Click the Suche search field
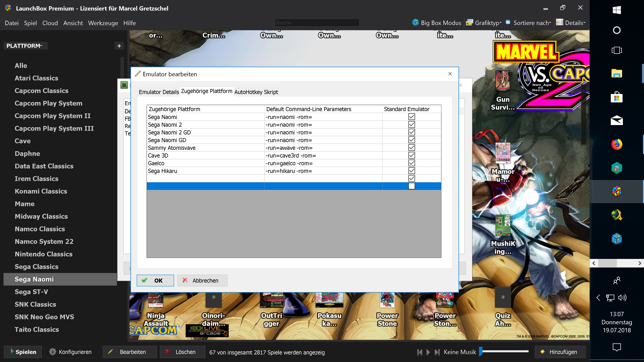The width and height of the screenshot is (644, 362). pyautogui.click(x=317, y=23)
